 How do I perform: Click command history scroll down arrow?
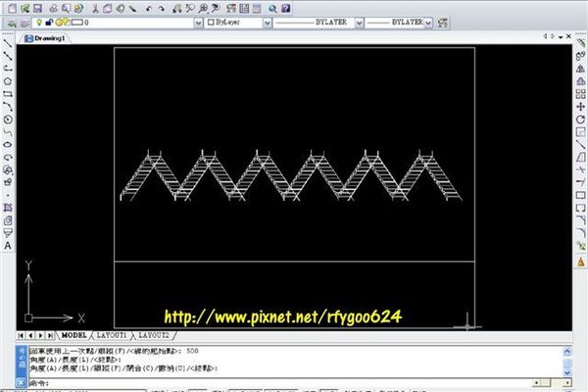(567, 372)
